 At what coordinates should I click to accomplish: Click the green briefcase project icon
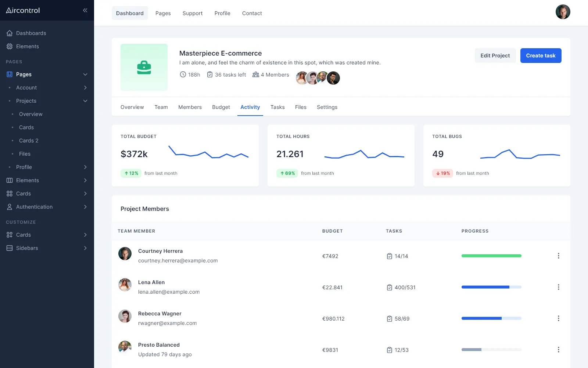tap(144, 67)
